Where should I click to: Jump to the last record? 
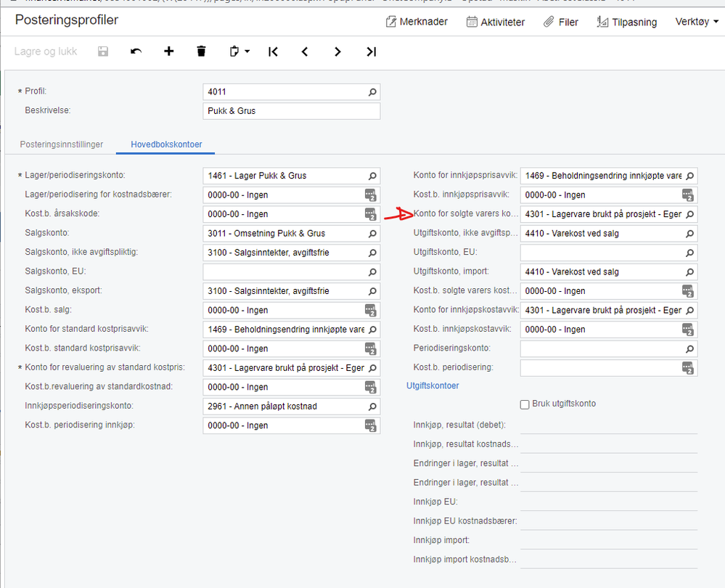(x=372, y=52)
